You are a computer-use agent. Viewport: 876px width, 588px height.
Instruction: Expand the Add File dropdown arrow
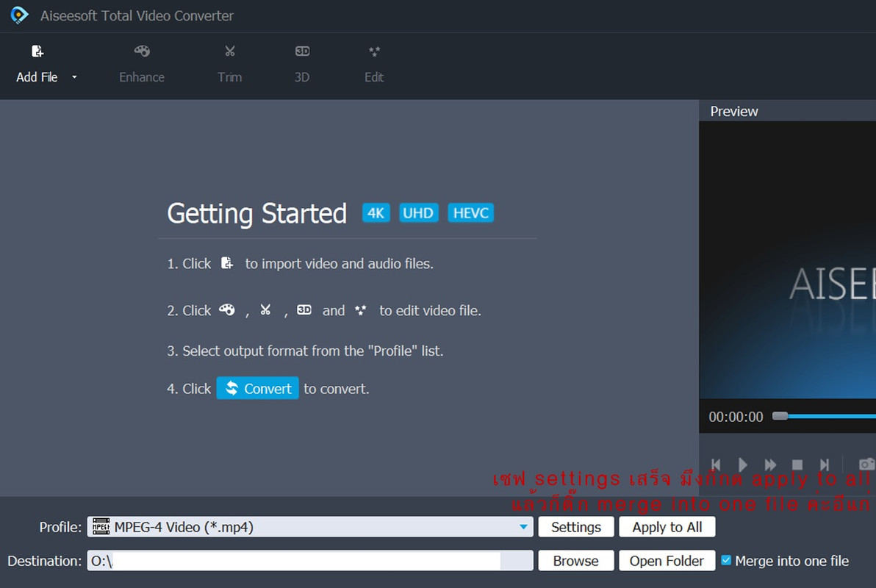pos(74,77)
